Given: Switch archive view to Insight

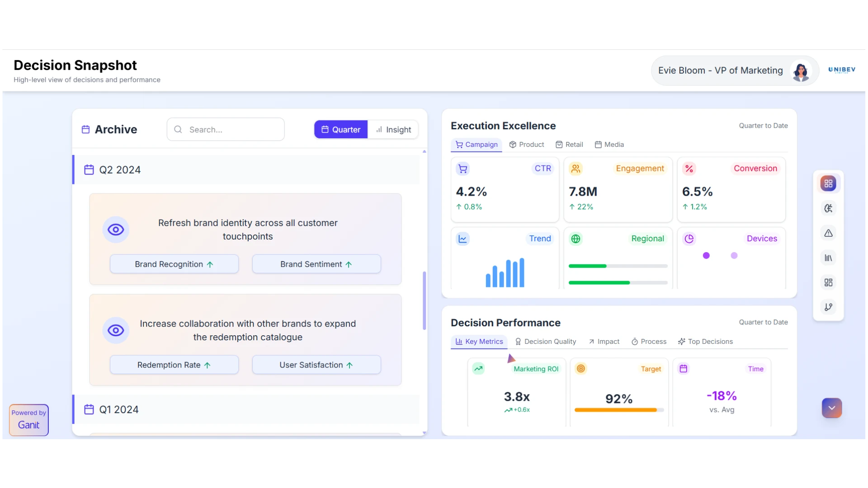Looking at the screenshot, I should click(x=393, y=130).
